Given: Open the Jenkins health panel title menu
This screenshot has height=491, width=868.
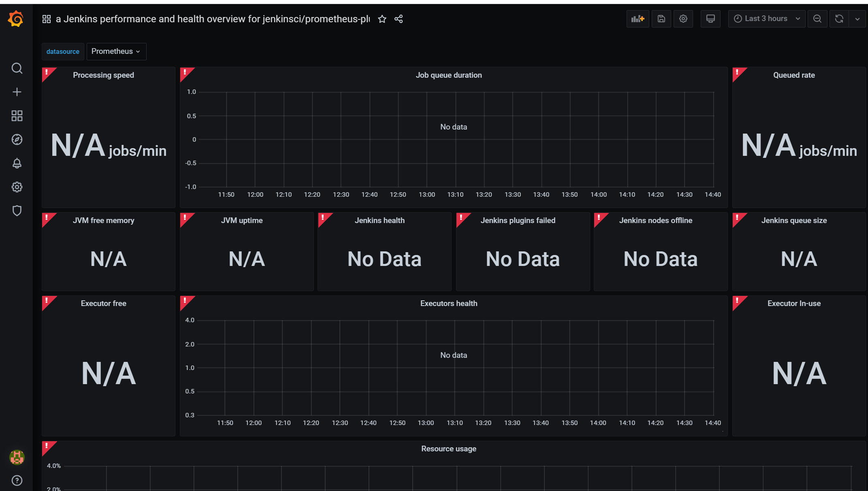Looking at the screenshot, I should (x=380, y=220).
